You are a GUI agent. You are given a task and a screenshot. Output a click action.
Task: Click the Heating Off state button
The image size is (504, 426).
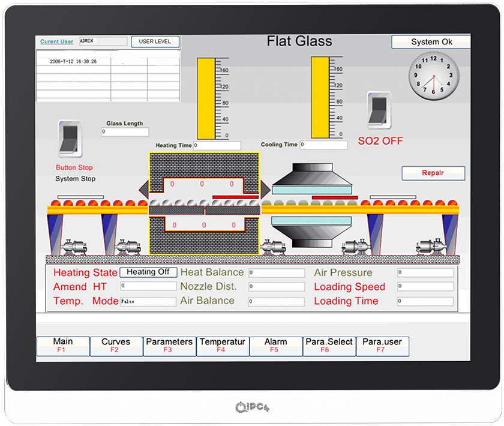(148, 272)
